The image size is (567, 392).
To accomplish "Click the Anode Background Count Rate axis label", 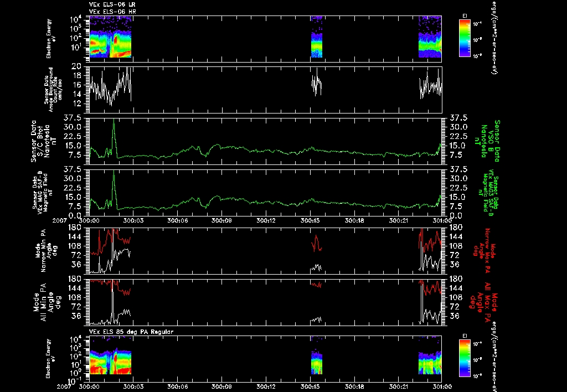I will (x=53, y=90).
